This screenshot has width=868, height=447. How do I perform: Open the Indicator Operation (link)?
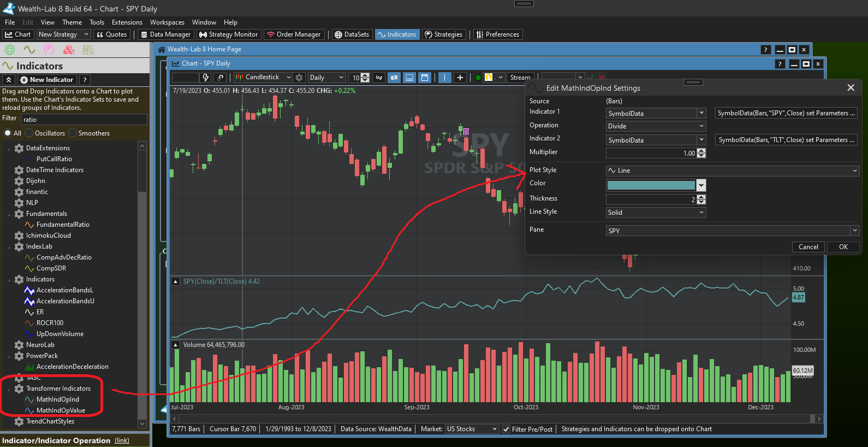[122, 440]
